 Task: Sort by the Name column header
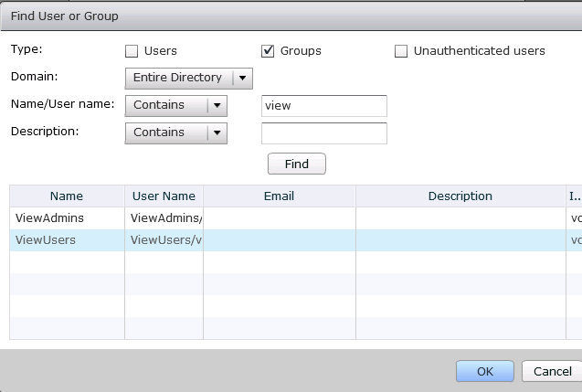[67, 196]
